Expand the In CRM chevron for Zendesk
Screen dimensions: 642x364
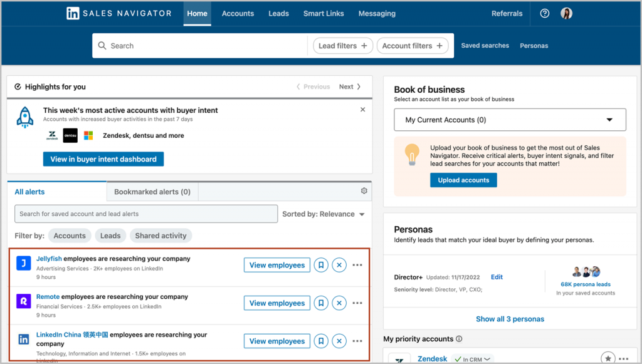click(488, 358)
